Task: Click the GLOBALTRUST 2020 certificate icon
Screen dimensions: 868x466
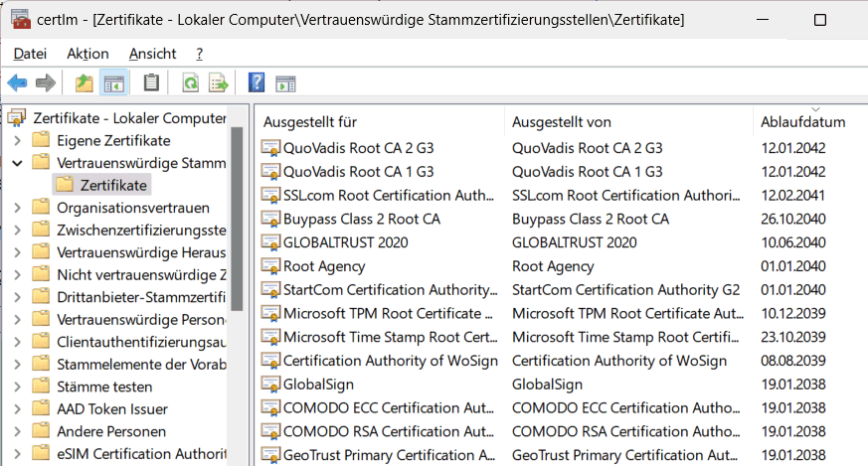Action: tap(270, 242)
